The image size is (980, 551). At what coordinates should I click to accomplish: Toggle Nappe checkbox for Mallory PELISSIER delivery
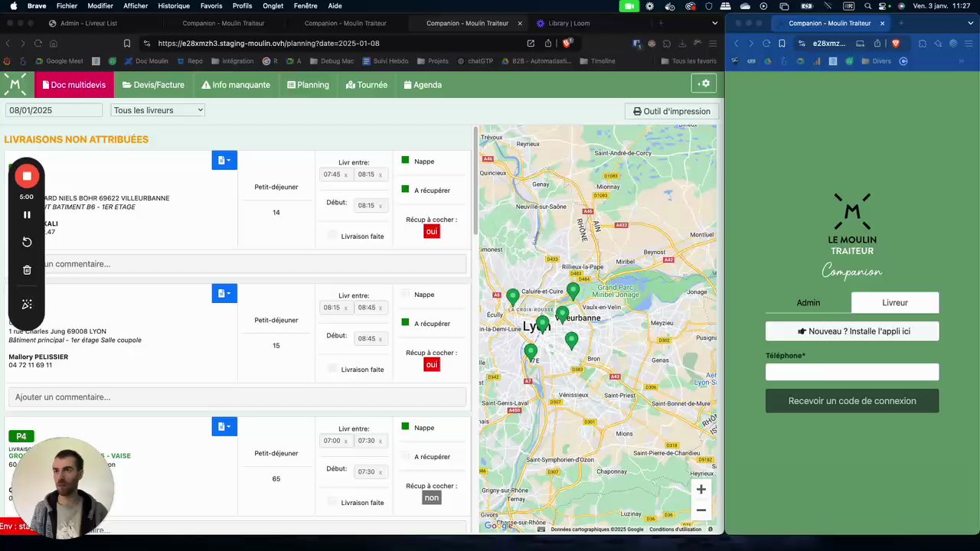pos(405,294)
